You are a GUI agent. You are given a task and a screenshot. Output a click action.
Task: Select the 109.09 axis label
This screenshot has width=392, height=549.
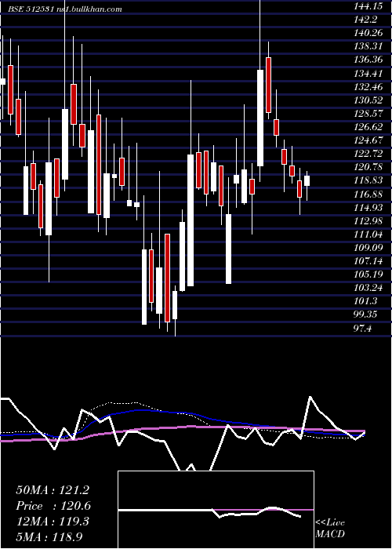click(x=367, y=248)
